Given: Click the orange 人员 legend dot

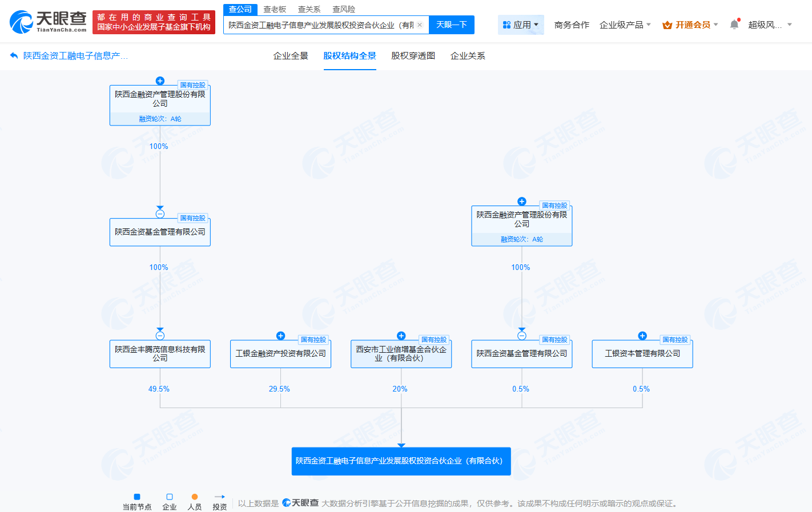Looking at the screenshot, I should (x=195, y=497).
